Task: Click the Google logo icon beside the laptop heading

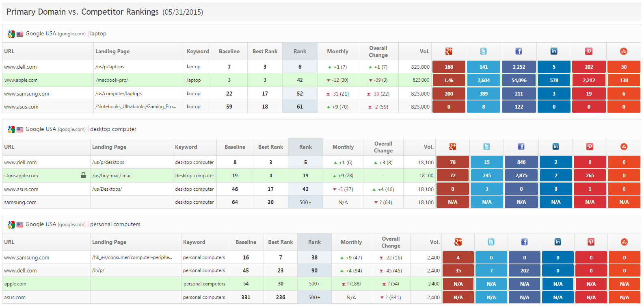Action: (x=11, y=34)
